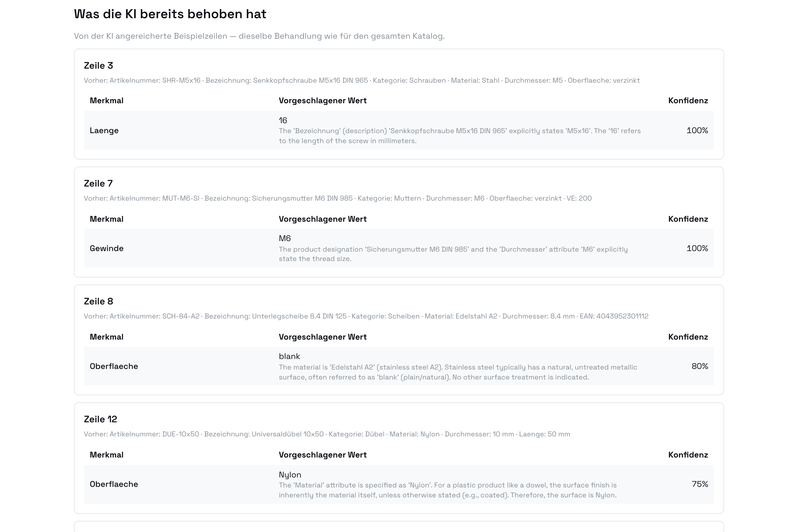This screenshot has height=532, width=798.
Task: Click the 100% confidence value for Laenge
Action: tap(697, 130)
